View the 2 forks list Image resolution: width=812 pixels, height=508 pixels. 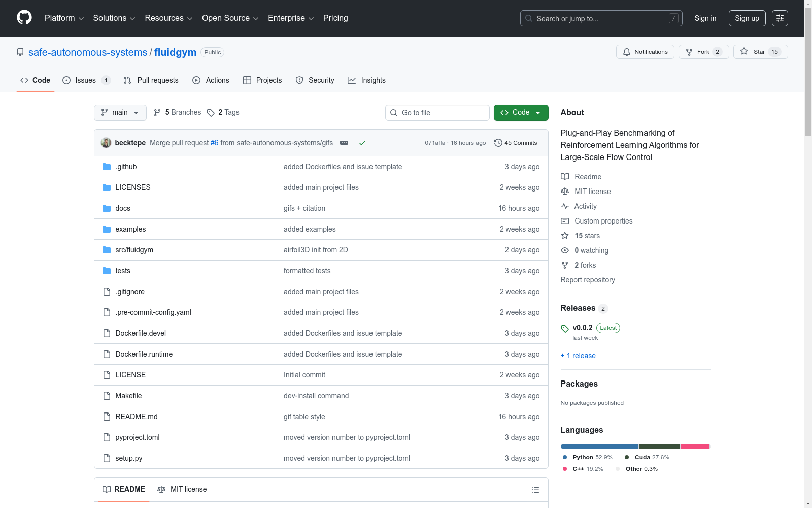pos(578,265)
